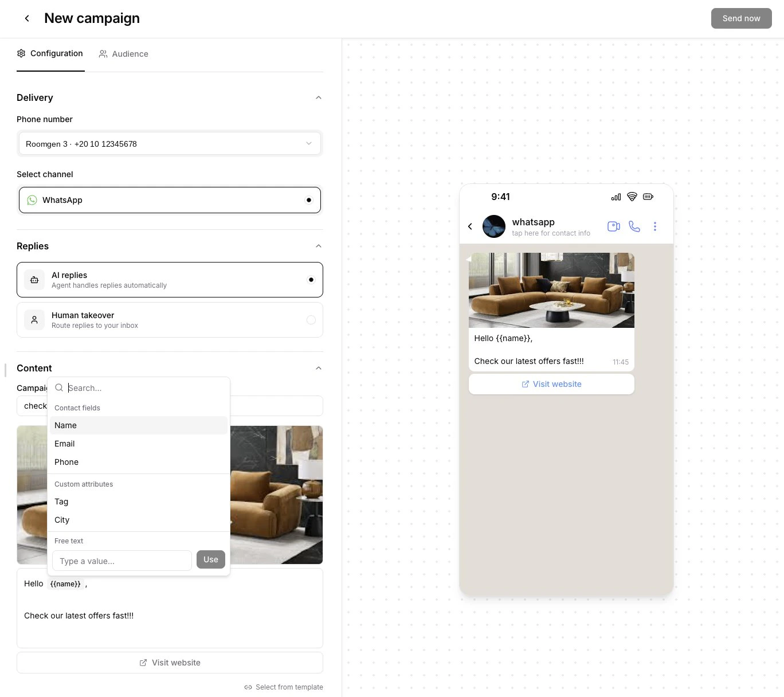
Task: Click Select from template link
Action: (284, 687)
